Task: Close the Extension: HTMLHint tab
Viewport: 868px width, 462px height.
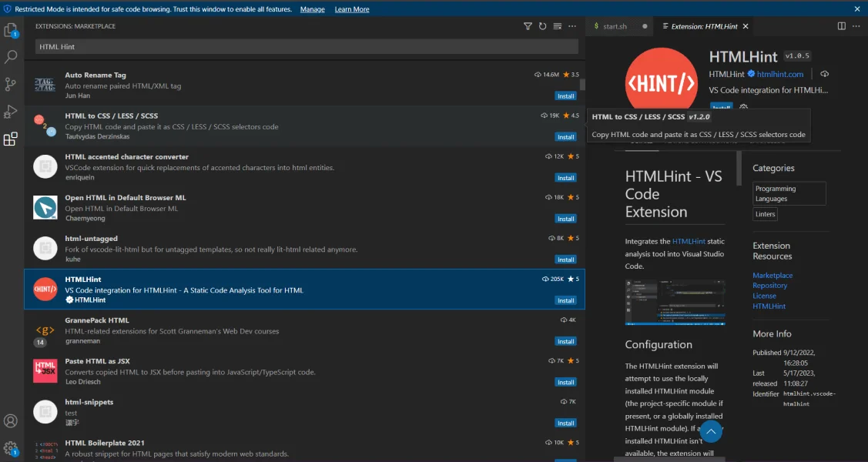Action: tap(746, 26)
